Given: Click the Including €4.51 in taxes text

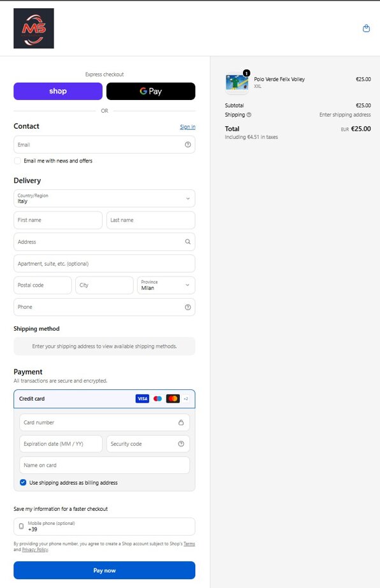Looking at the screenshot, I should coord(251,137).
